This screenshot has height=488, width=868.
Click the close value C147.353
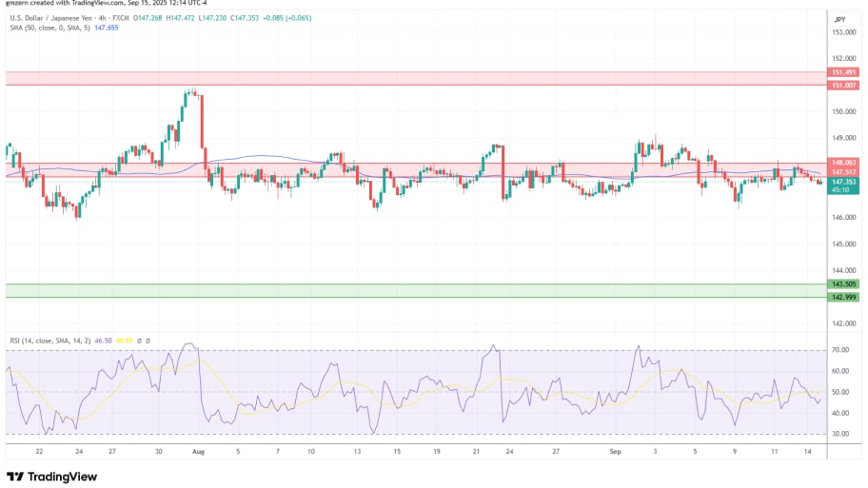tap(245, 18)
